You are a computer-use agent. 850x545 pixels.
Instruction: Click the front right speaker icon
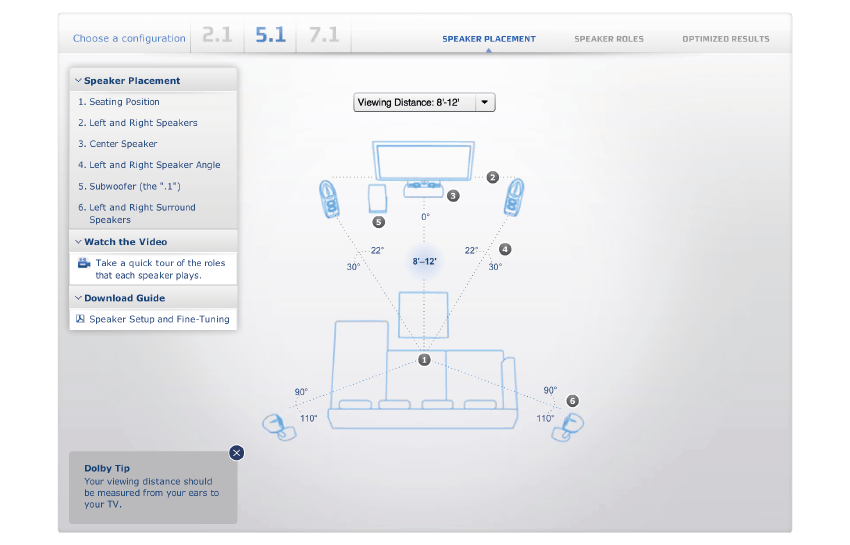514,197
